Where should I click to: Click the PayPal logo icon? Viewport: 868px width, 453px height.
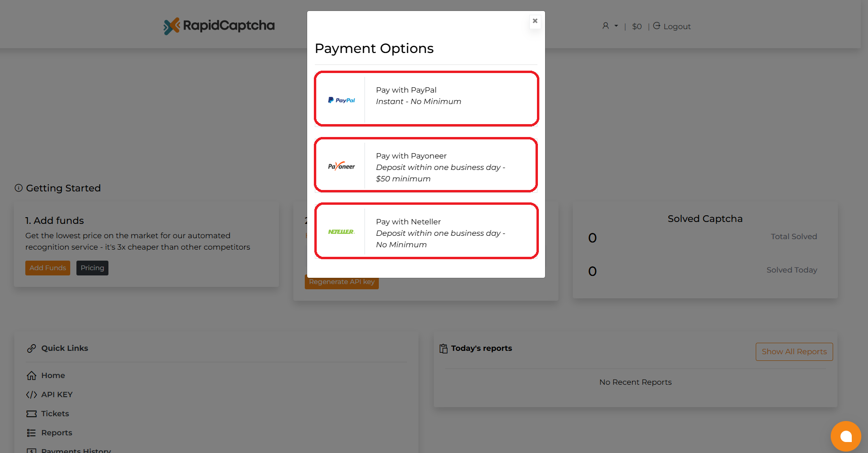coord(341,100)
